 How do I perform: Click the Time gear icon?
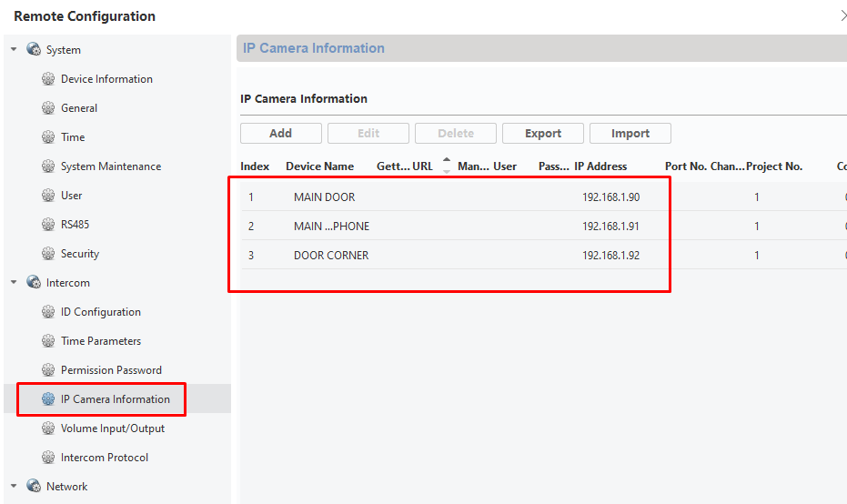(48, 137)
